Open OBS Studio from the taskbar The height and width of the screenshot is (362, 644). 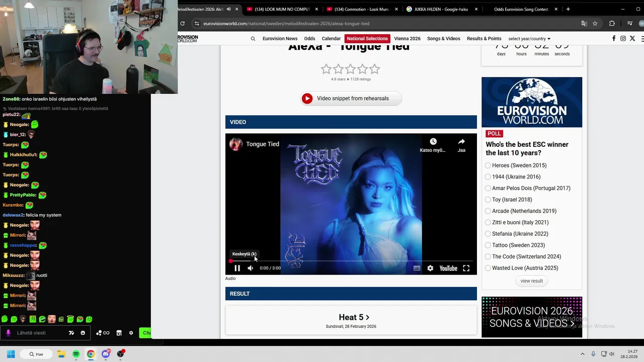[120, 354]
